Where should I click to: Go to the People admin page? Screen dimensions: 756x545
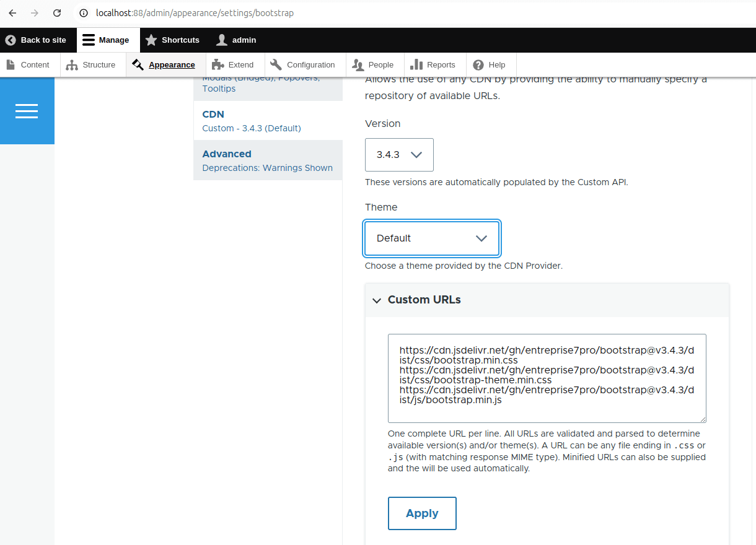point(374,65)
